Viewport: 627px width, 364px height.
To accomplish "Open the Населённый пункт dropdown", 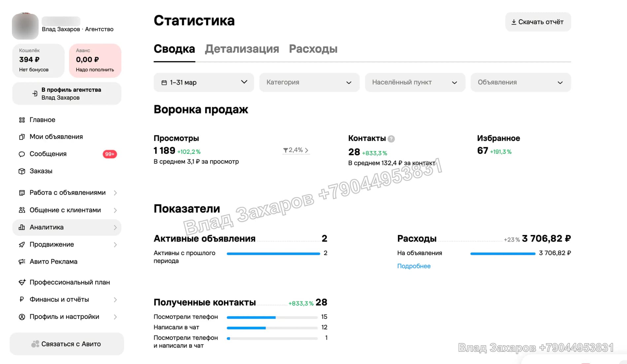I will tap(415, 83).
